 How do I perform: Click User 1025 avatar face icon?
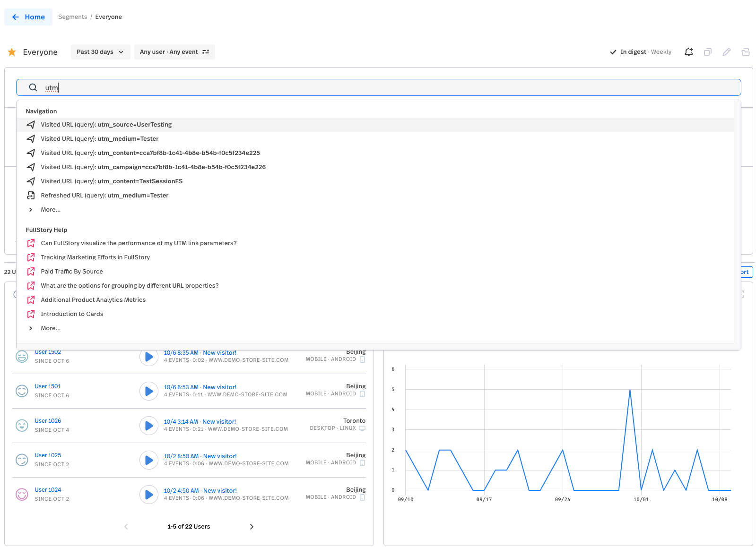[22, 460]
